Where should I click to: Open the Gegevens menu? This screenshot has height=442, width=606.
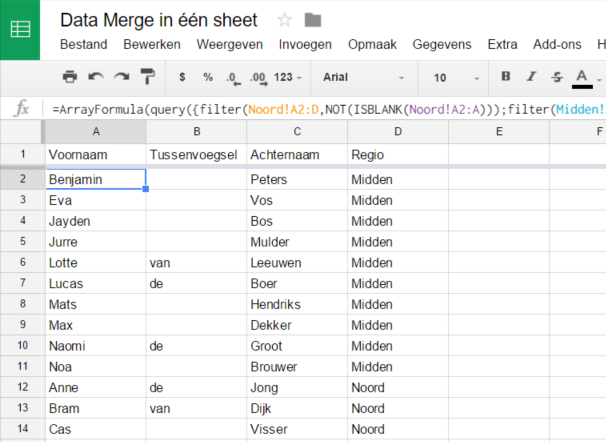(442, 44)
